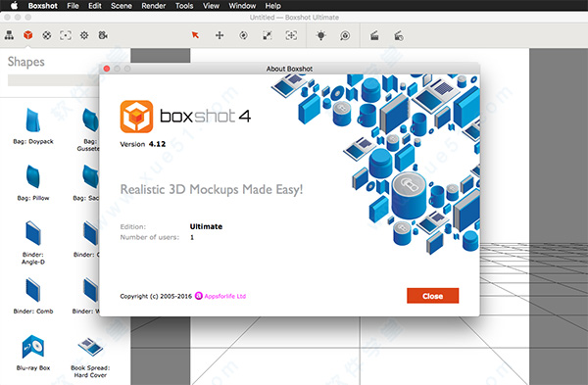The image size is (588, 385).
Task: Open the Apple menu
Action: tap(14, 5)
